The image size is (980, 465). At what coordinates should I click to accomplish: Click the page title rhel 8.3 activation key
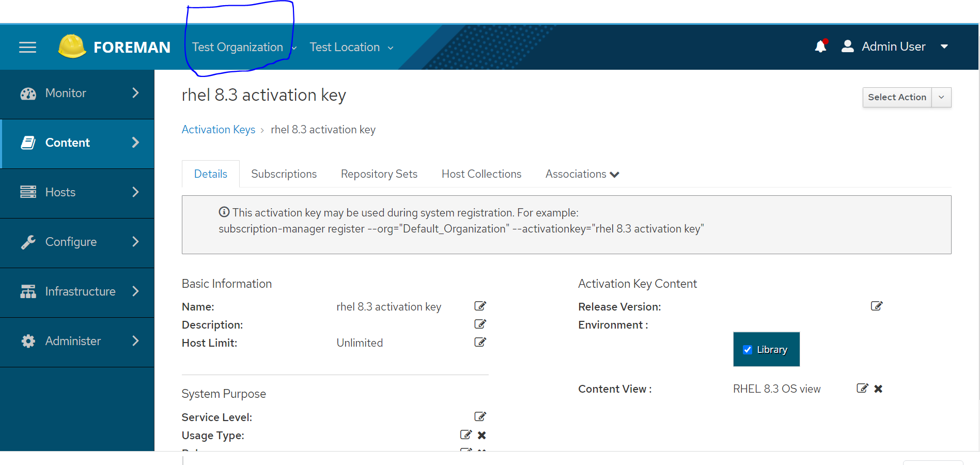coord(263,95)
